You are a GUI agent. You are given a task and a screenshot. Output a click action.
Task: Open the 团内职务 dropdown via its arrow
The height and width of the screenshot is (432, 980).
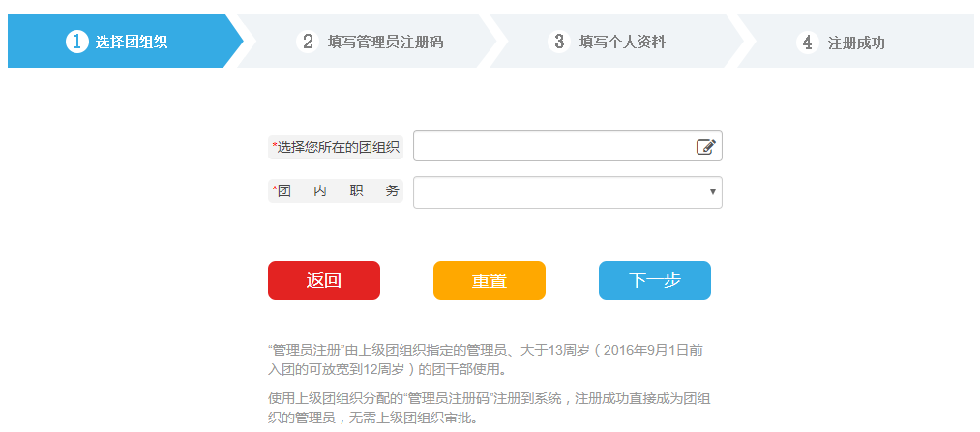(x=712, y=192)
